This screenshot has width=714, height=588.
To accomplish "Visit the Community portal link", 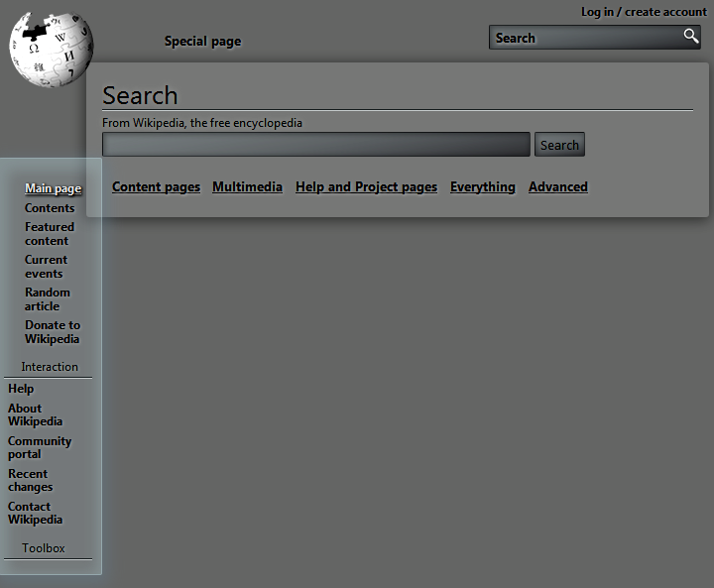I will pos(40,448).
